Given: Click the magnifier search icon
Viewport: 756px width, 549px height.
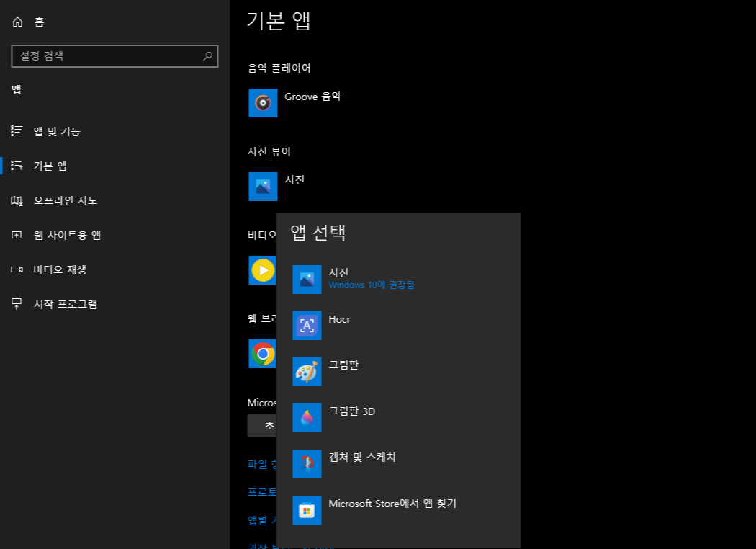Looking at the screenshot, I should click(208, 56).
